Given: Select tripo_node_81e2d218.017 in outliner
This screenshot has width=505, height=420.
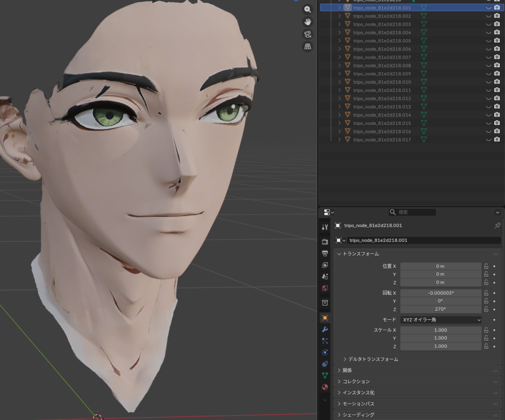Looking at the screenshot, I should (x=382, y=140).
